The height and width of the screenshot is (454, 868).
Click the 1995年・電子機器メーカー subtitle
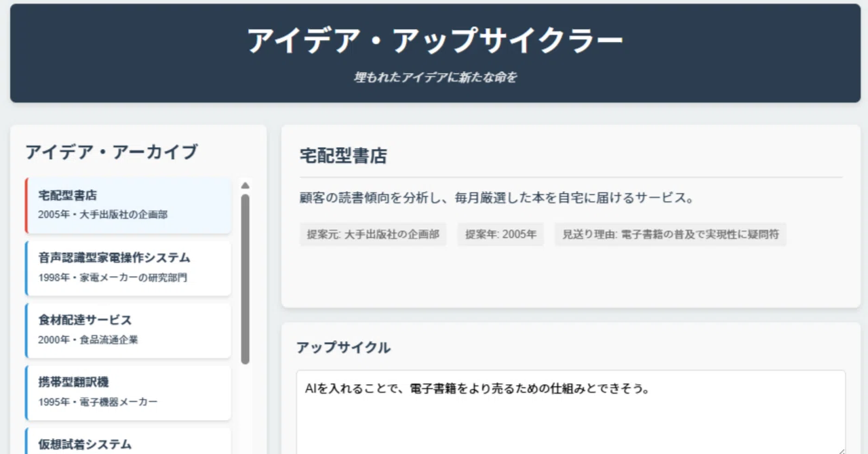98,402
